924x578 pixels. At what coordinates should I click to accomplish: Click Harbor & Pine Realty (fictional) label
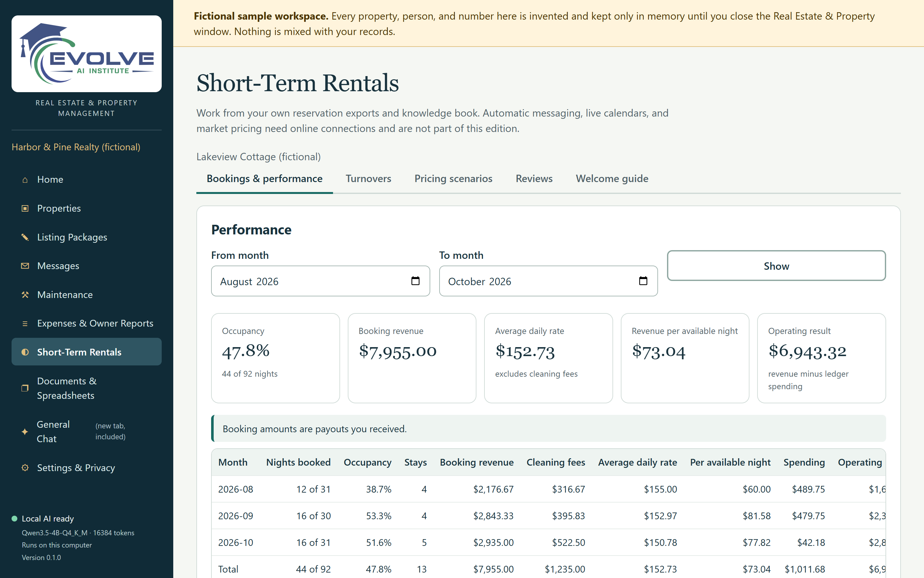[x=76, y=147]
